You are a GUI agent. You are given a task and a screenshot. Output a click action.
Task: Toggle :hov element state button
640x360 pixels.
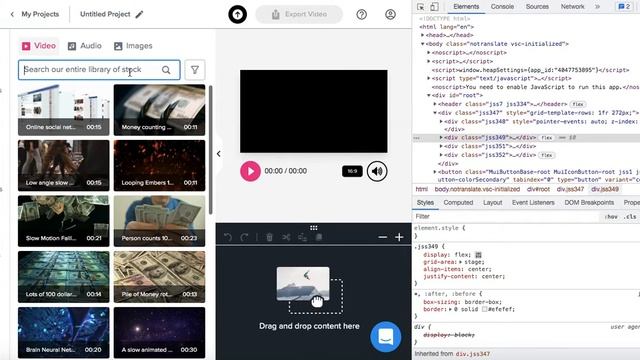[x=611, y=217]
